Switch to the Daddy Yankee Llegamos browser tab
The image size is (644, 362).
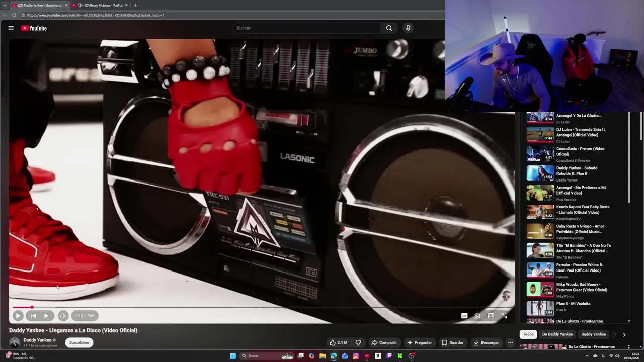click(x=40, y=5)
